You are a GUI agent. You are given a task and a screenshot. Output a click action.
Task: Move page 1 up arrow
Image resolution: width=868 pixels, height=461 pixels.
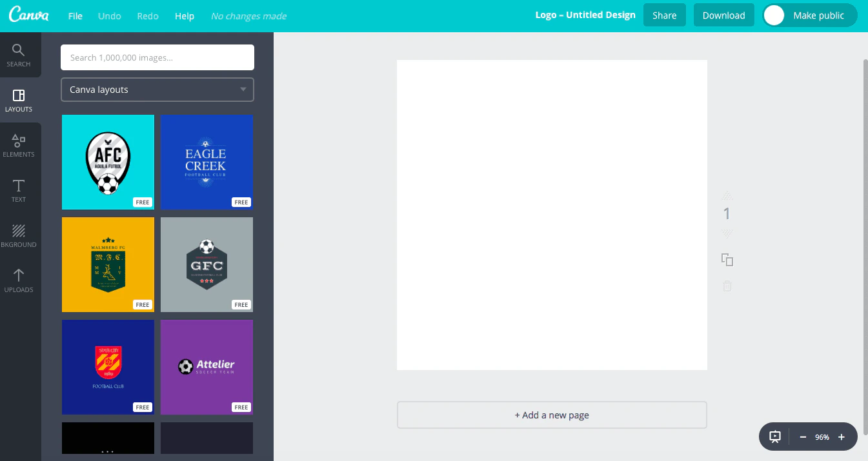[x=727, y=195]
